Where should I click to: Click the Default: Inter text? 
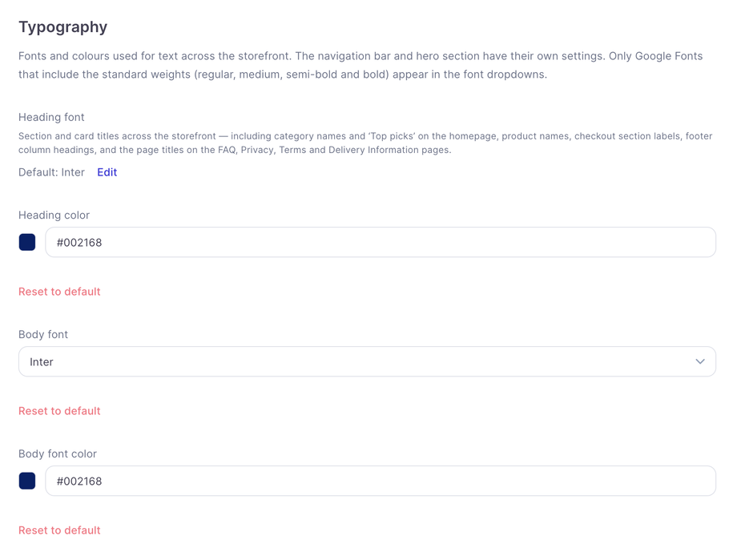tap(52, 172)
